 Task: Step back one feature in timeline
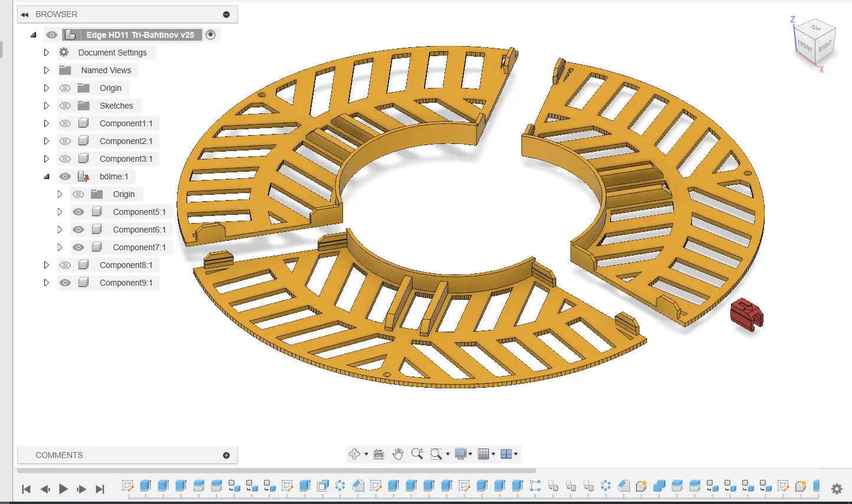pyautogui.click(x=45, y=489)
